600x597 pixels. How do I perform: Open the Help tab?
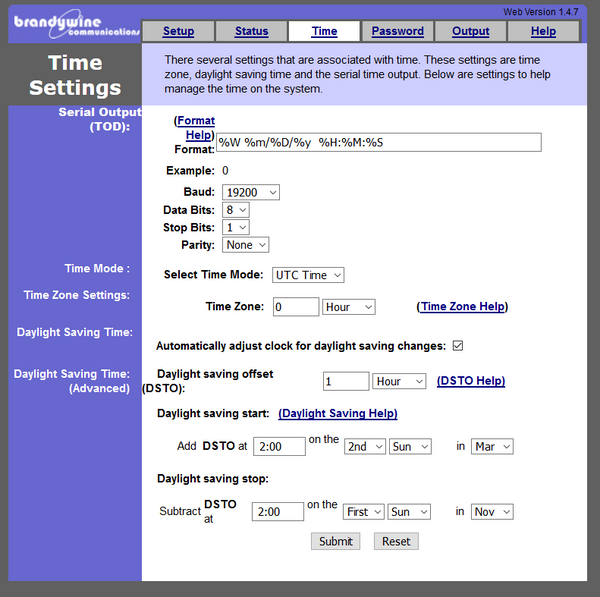[x=543, y=31]
